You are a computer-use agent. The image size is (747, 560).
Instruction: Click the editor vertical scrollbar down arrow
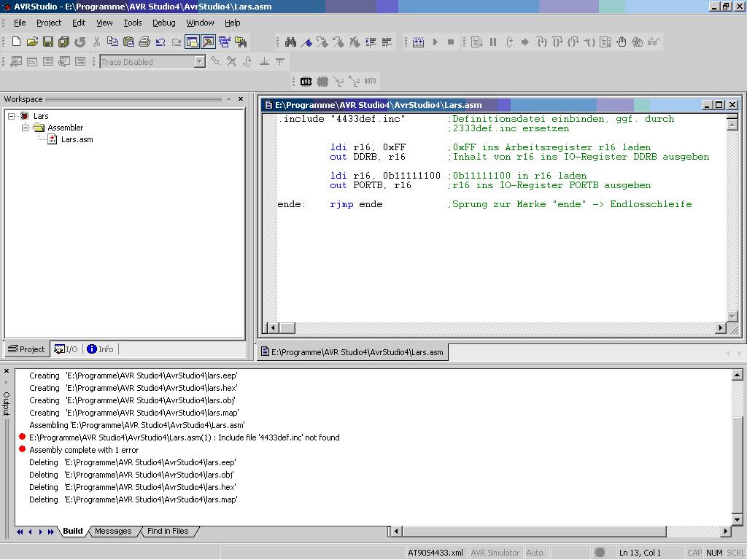732,316
